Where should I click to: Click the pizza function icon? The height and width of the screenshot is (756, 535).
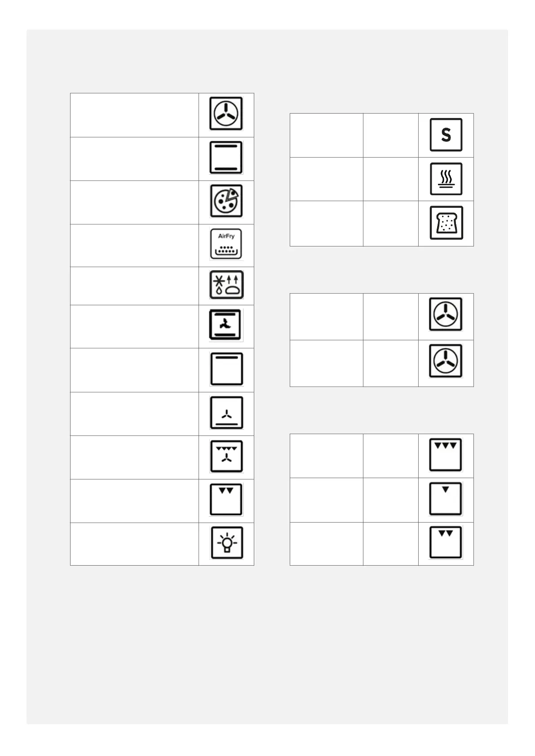click(226, 201)
